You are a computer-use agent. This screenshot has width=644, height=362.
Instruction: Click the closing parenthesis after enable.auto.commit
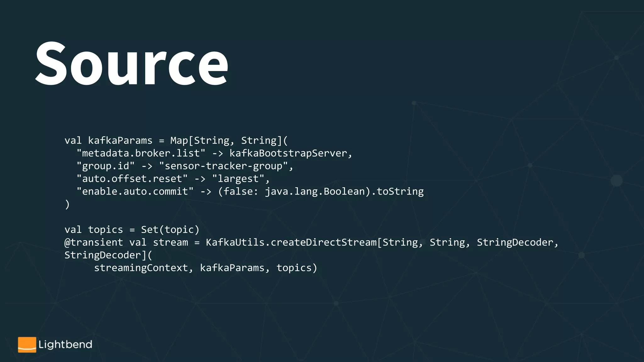pos(67,205)
